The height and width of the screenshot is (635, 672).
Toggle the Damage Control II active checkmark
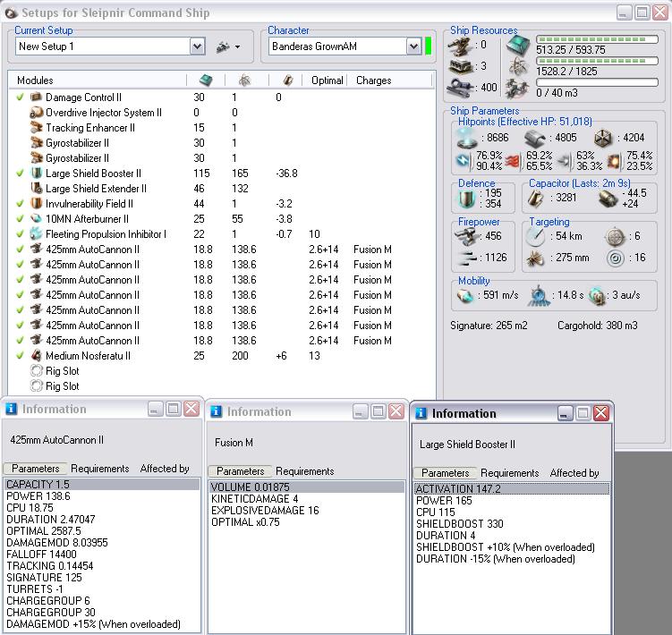[21, 97]
